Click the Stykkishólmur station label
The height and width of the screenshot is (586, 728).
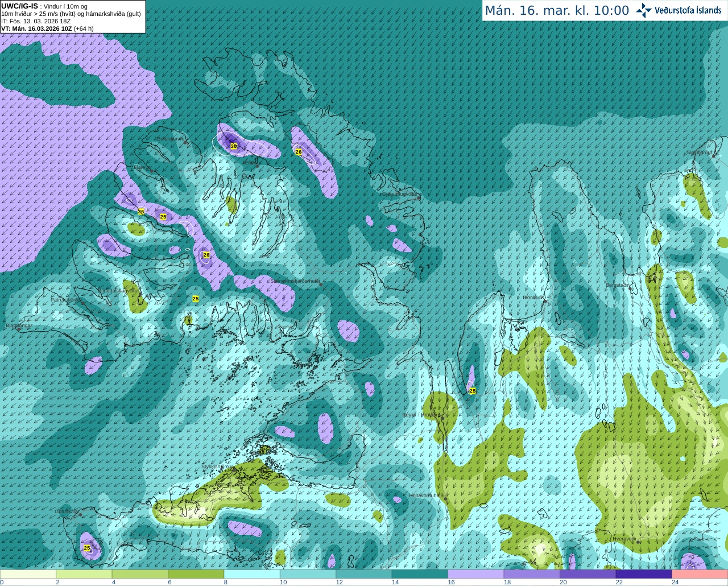click(x=218, y=467)
